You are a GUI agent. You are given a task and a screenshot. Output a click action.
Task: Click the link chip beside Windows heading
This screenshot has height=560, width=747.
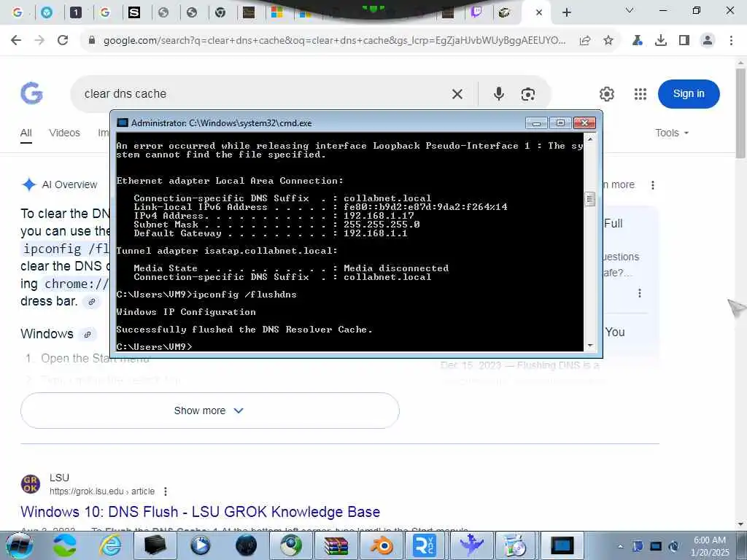coord(88,334)
